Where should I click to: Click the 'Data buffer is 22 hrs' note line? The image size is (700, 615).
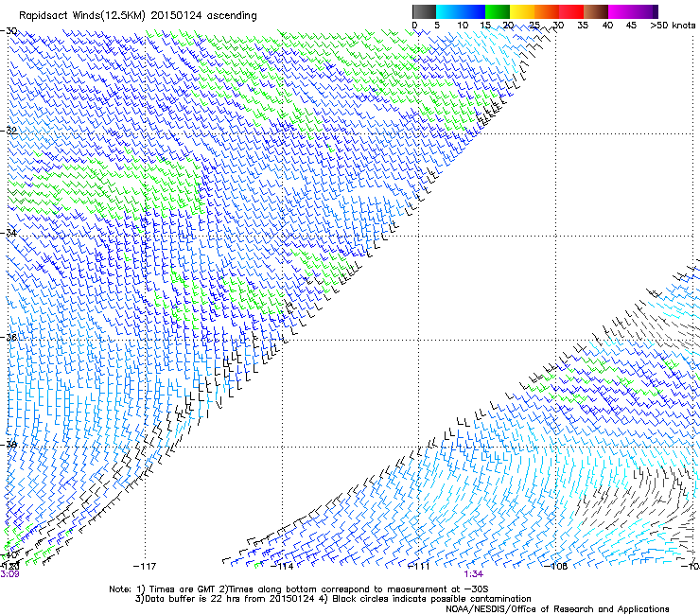333,599
